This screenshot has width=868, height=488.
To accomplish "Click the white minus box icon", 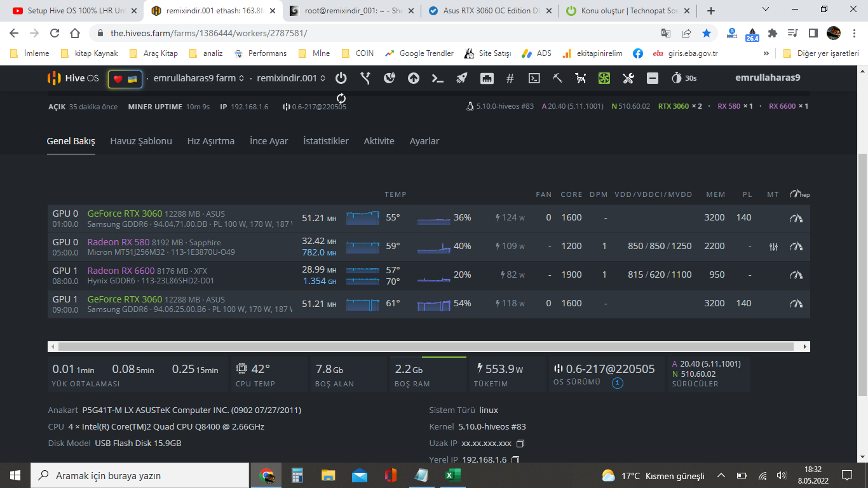I will 653,78.
